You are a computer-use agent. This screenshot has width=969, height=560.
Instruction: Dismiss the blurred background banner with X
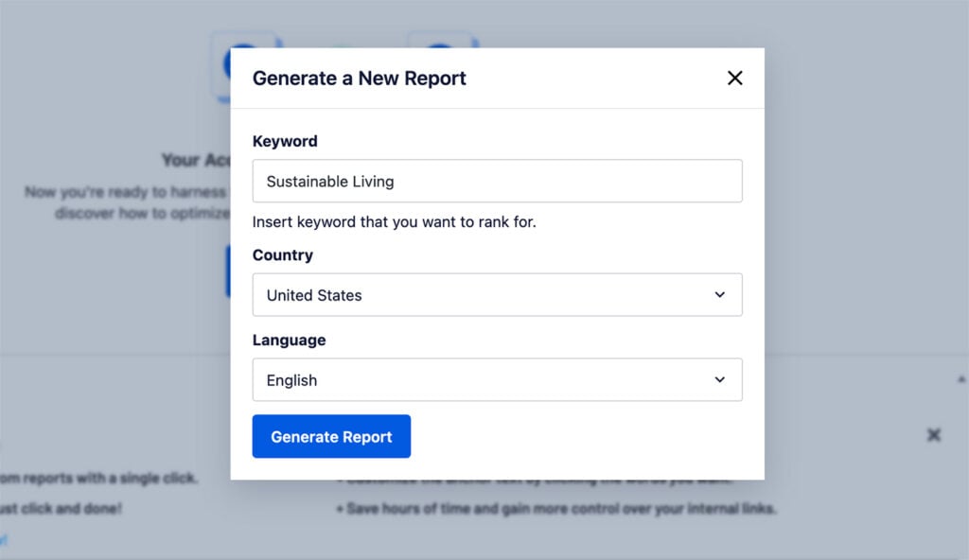coord(934,435)
